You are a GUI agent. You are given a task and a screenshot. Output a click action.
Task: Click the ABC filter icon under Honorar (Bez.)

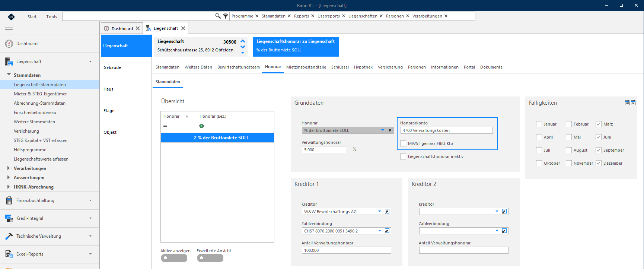point(202,126)
